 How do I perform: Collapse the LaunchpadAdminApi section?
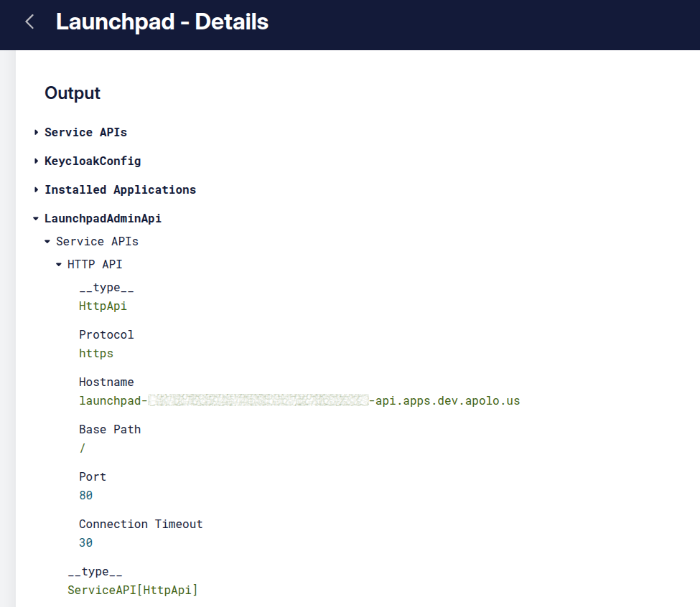(x=102, y=218)
